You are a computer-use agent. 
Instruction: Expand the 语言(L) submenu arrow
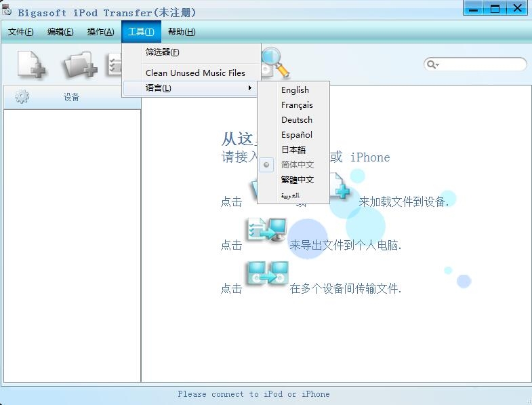(x=249, y=88)
